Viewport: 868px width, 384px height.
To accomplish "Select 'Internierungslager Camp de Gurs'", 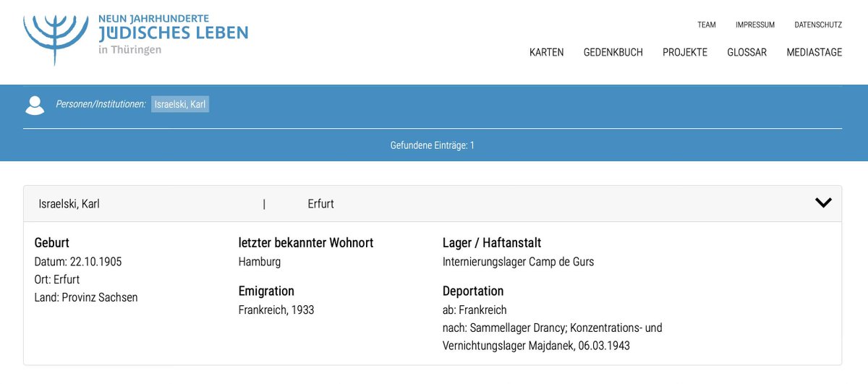I will point(519,262).
